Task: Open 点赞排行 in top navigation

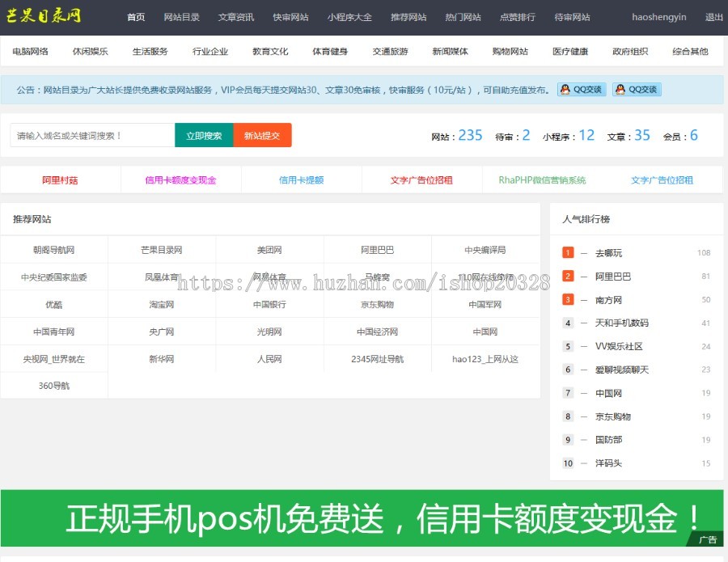Action: click(x=518, y=17)
